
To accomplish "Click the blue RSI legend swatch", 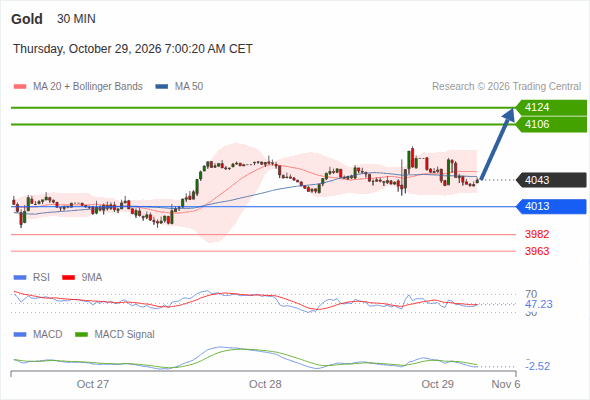I will (20, 278).
